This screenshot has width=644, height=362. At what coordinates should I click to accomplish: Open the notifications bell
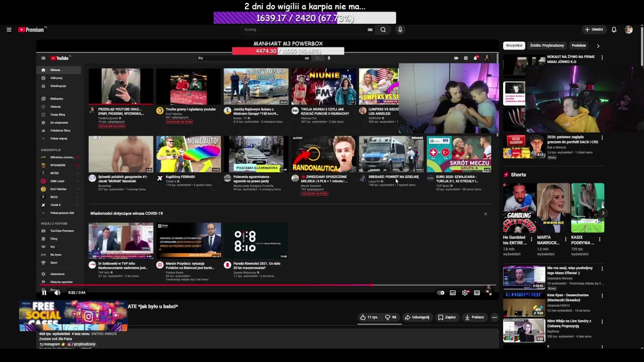coord(614,30)
